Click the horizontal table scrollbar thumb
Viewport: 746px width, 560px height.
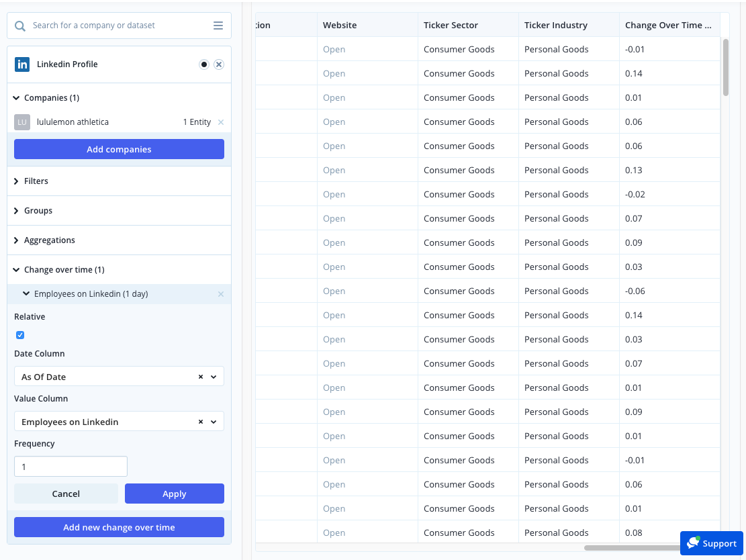point(633,548)
